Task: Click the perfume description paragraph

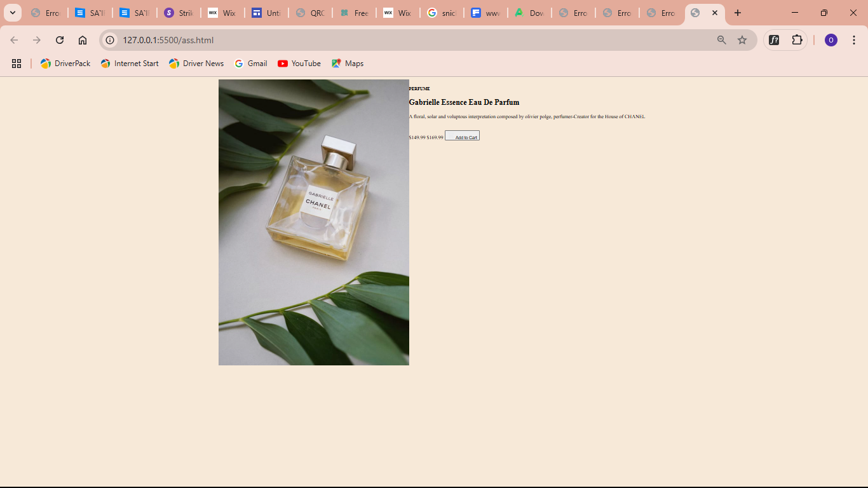Action: tap(527, 117)
